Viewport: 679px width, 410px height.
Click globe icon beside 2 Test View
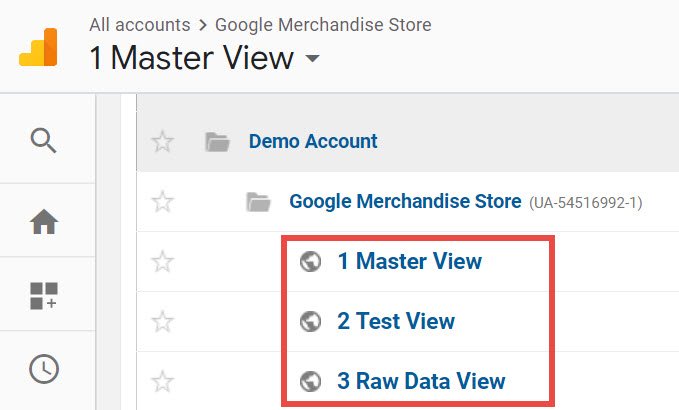click(x=311, y=322)
